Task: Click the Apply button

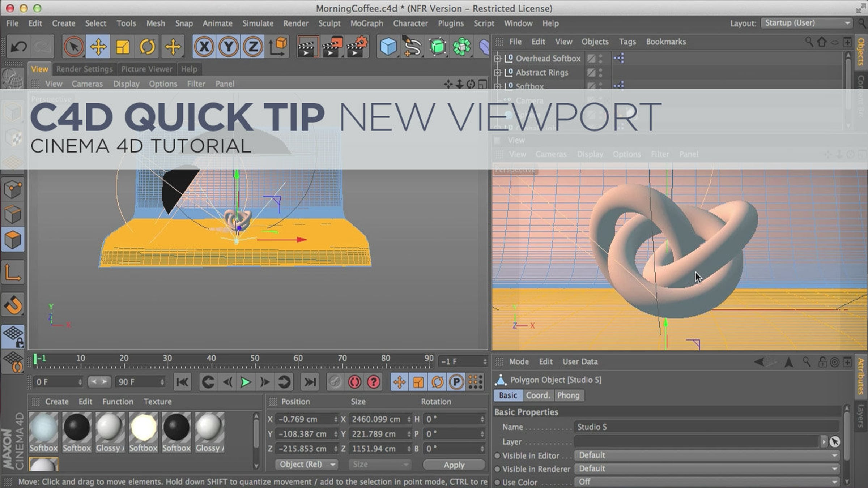Action: point(454,465)
